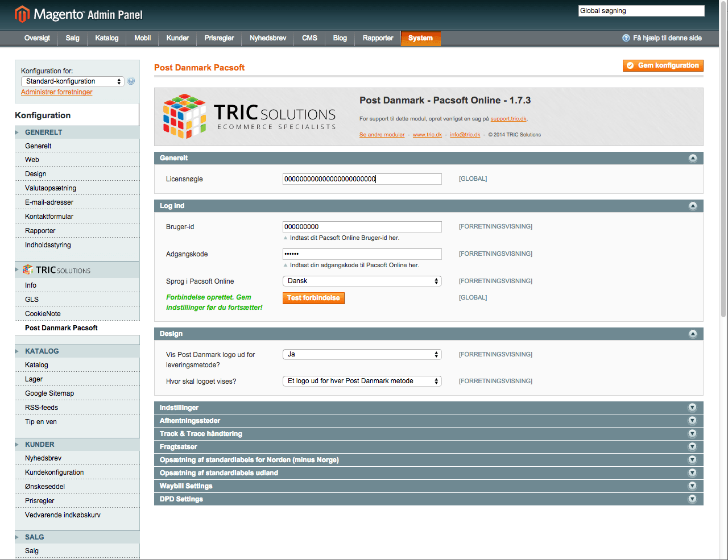Open the Hvor skal logoet vises dropdown
The height and width of the screenshot is (560, 728).
tap(362, 381)
